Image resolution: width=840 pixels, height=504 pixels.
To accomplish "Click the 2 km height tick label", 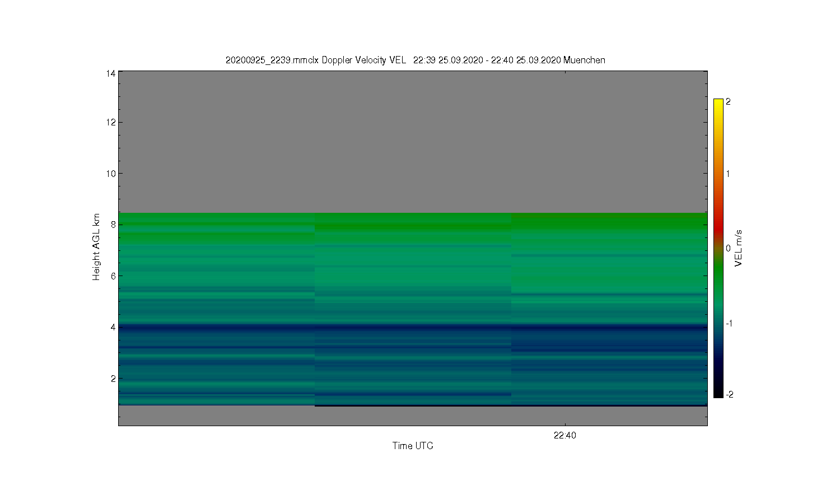I will pos(113,379).
